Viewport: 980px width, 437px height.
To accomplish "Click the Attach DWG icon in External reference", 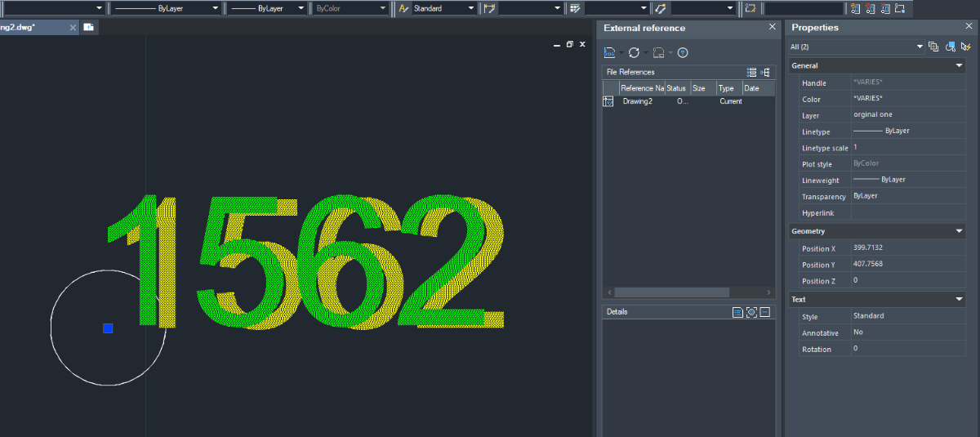I will tap(609, 52).
